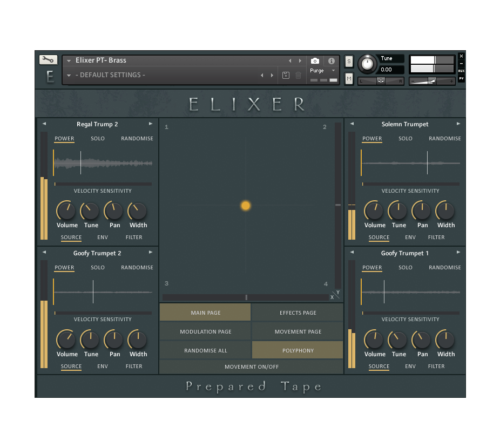The height and width of the screenshot is (448, 500).
Task: Toggle MOVEMENT ON/OFF
Action: 252,367
